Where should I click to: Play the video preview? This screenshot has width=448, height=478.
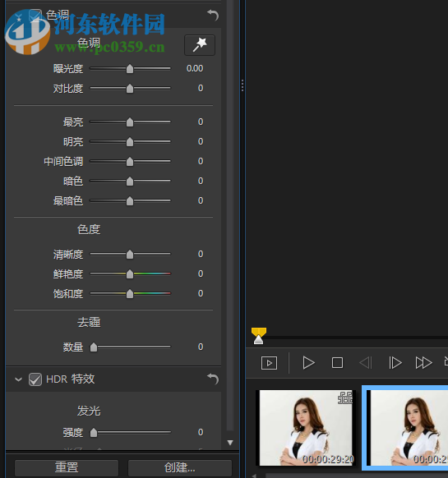point(308,363)
